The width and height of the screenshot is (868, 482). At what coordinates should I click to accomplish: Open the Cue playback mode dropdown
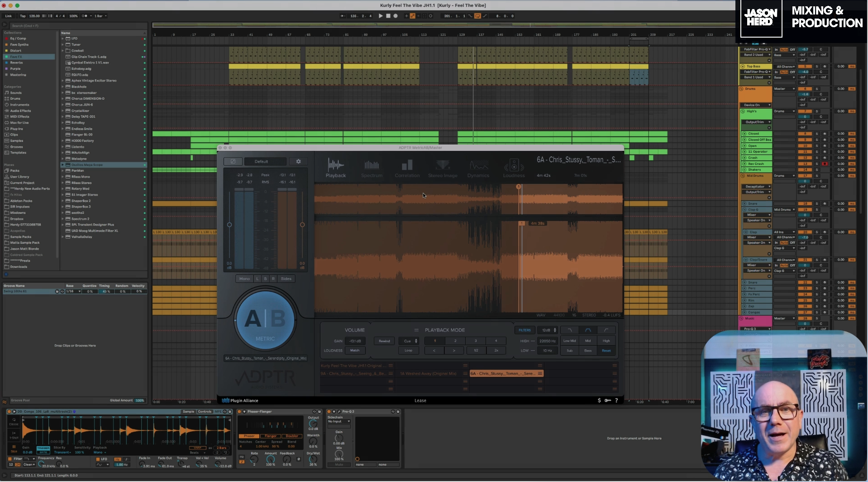coord(410,341)
